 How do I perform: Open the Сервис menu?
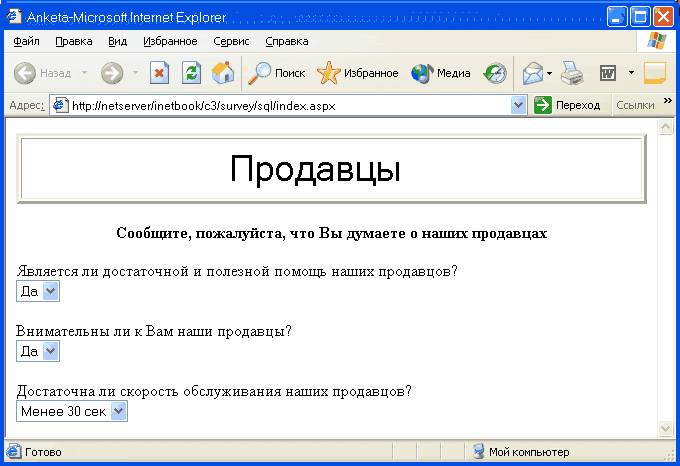231,42
